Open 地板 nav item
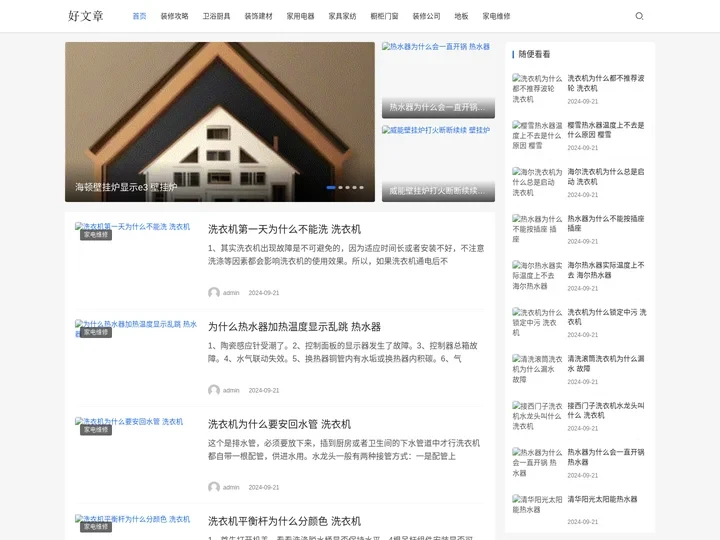Viewport: 720px width, 540px height. [x=461, y=16]
